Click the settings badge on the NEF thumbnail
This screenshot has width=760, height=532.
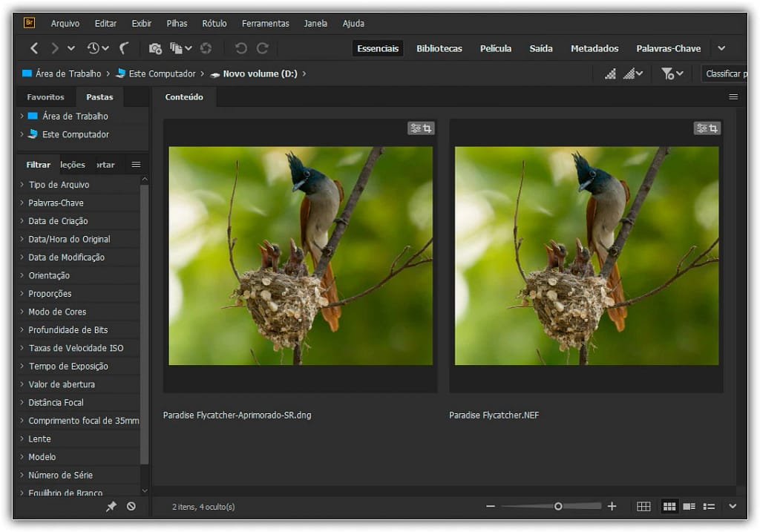pyautogui.click(x=707, y=128)
